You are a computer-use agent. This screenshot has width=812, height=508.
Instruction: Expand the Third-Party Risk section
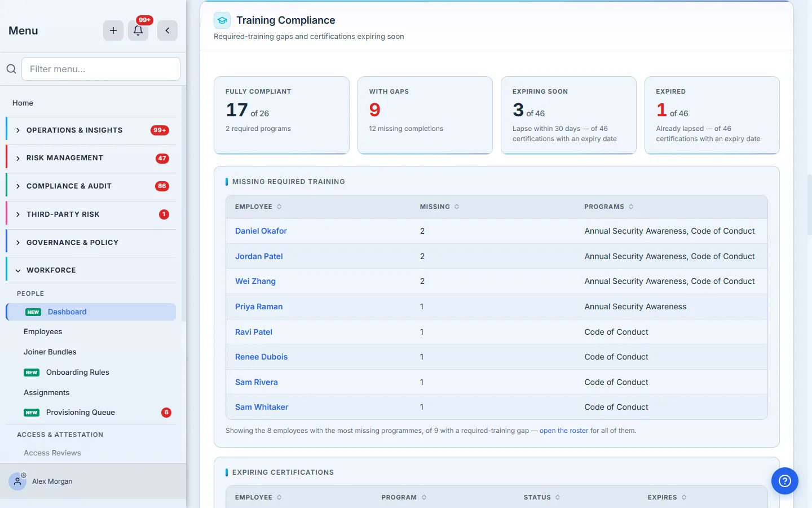pos(91,214)
